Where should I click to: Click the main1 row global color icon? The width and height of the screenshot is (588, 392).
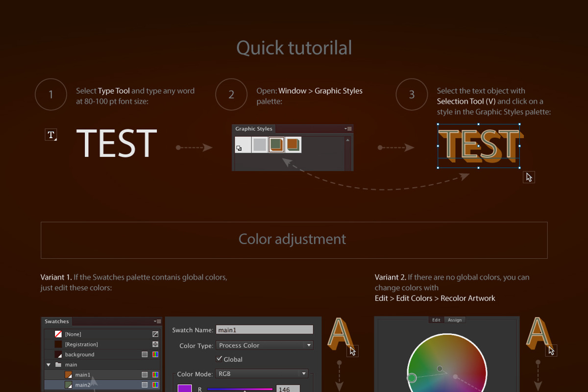[145, 375]
